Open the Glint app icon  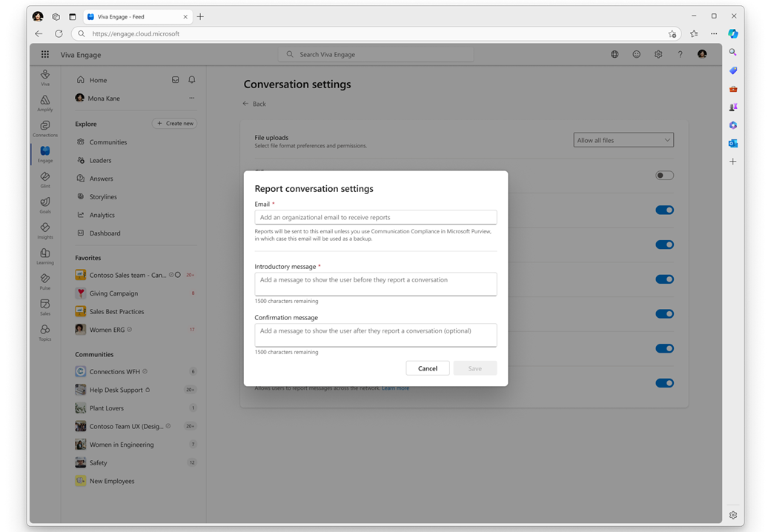click(x=45, y=179)
